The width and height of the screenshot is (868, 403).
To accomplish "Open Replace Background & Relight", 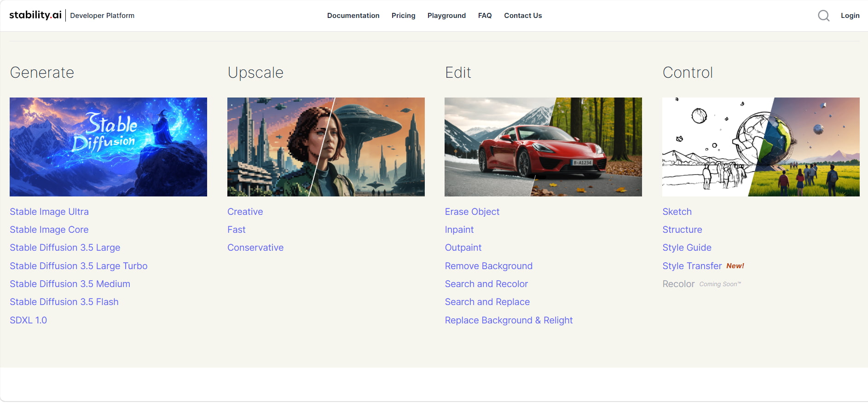I will tap(509, 320).
